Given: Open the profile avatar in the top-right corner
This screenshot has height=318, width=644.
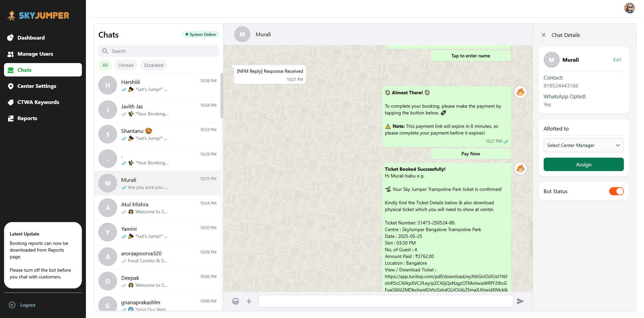Looking at the screenshot, I should pos(629,8).
